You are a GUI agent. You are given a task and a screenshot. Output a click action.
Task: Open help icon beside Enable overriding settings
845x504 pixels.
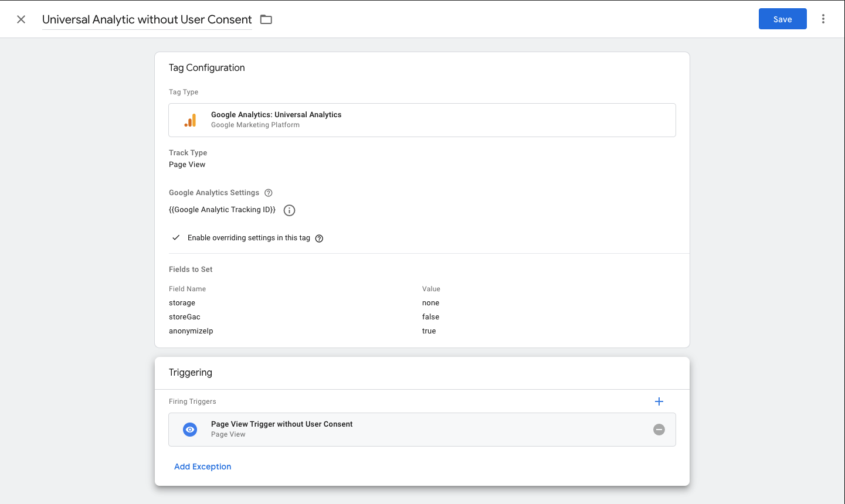pos(319,239)
